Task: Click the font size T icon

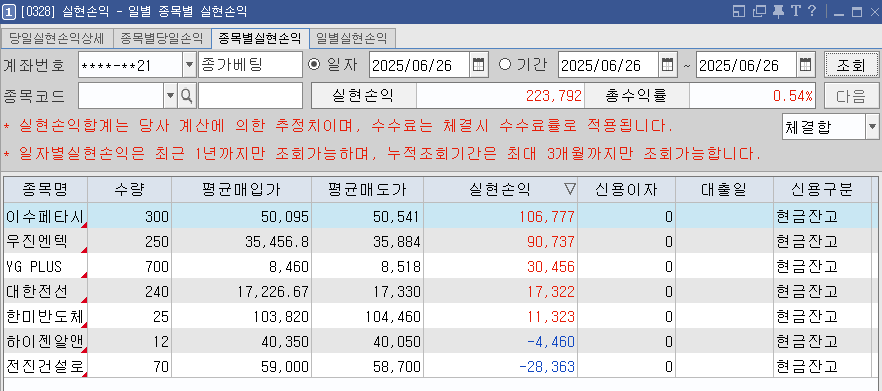Action: pos(795,11)
